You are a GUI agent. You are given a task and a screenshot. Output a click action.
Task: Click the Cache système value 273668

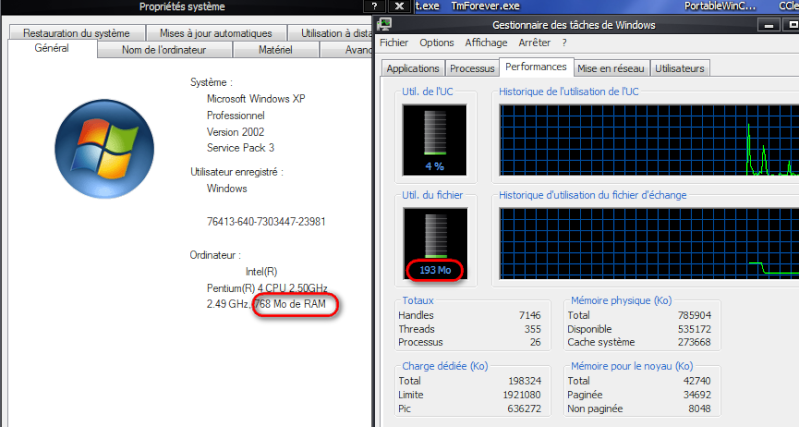694,342
